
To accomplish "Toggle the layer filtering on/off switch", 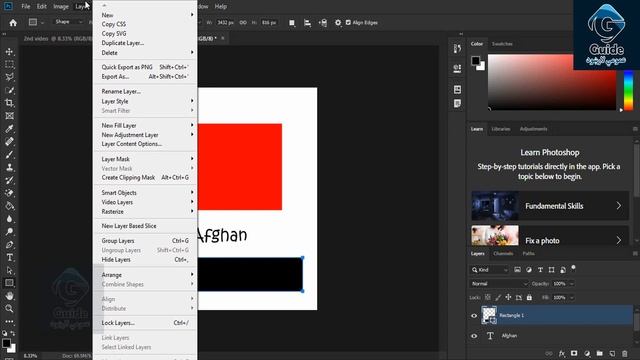I will [x=573, y=268].
